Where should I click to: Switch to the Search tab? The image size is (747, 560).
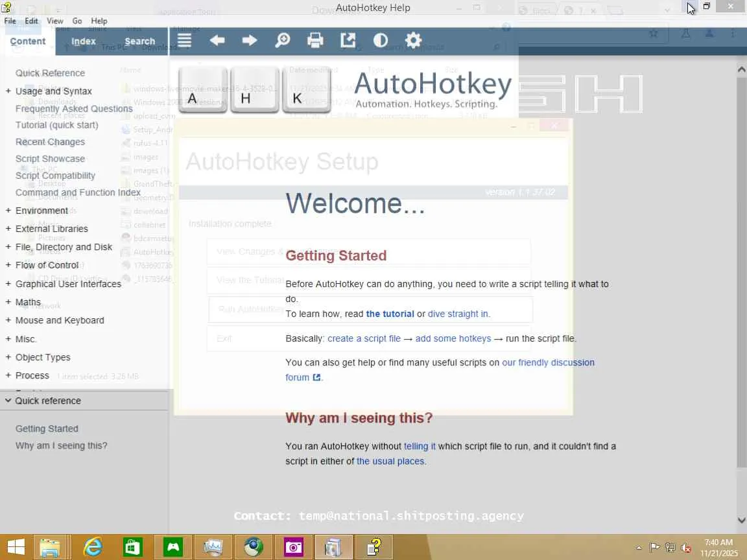pos(139,41)
